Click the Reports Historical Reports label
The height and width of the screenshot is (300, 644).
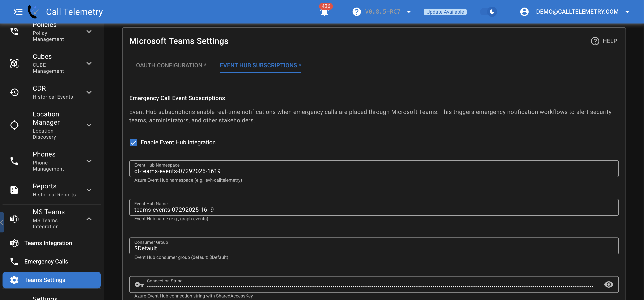coord(54,190)
